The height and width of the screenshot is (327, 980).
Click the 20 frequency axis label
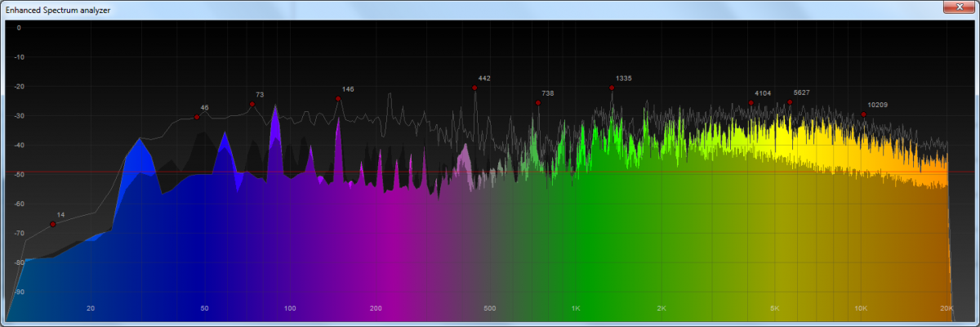(x=91, y=308)
